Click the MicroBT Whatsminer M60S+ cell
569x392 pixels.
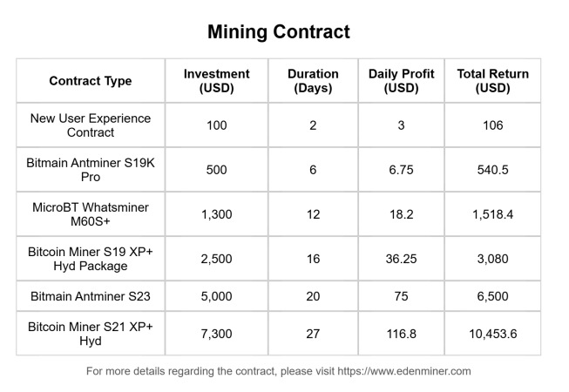[91, 214]
